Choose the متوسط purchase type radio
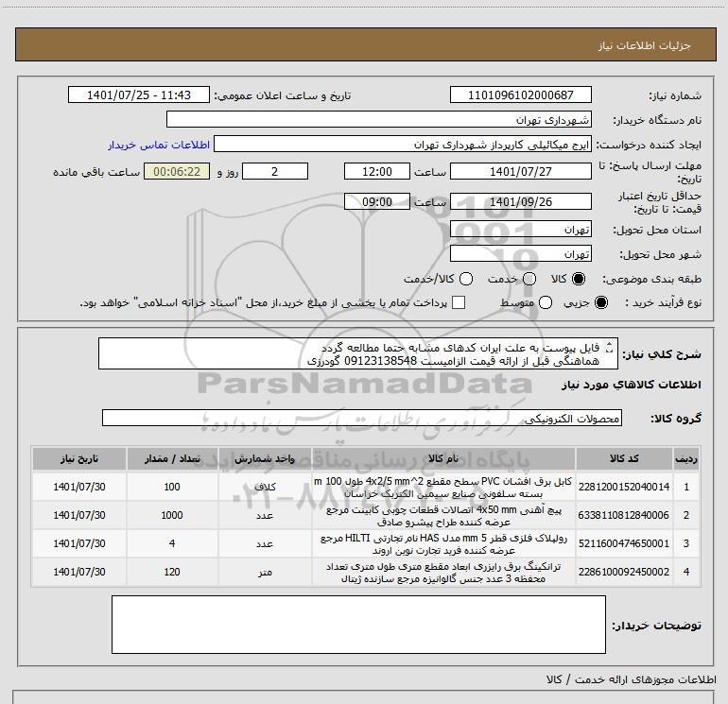728x704 pixels. (x=546, y=302)
